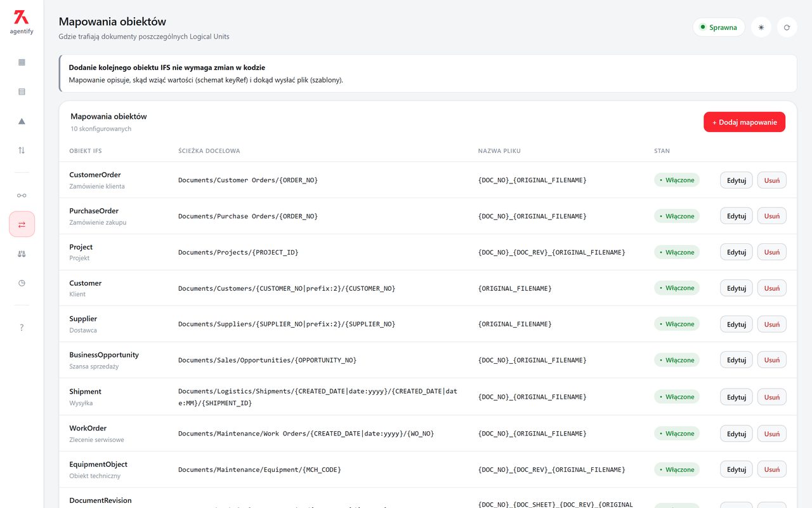
Task: Click the DocumentRevision row name
Action: (x=100, y=500)
